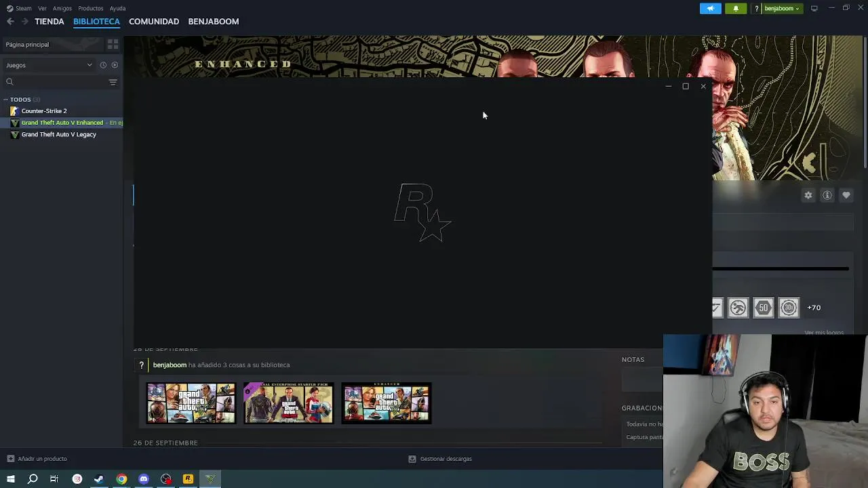Close the Rockstar launcher window
The width and height of the screenshot is (868, 488).
[x=703, y=86]
